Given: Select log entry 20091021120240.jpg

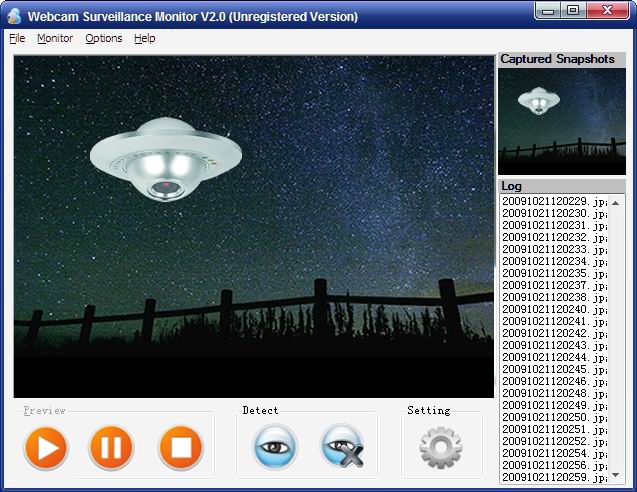Looking at the screenshot, I should 553,310.
